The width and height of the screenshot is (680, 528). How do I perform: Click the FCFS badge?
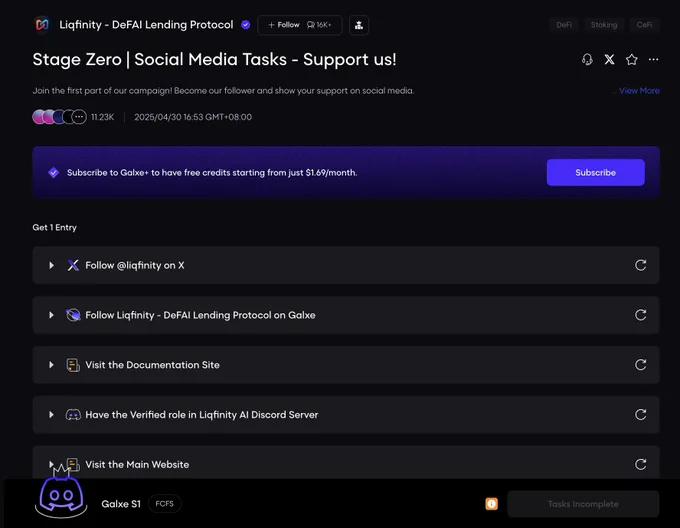pyautogui.click(x=164, y=504)
